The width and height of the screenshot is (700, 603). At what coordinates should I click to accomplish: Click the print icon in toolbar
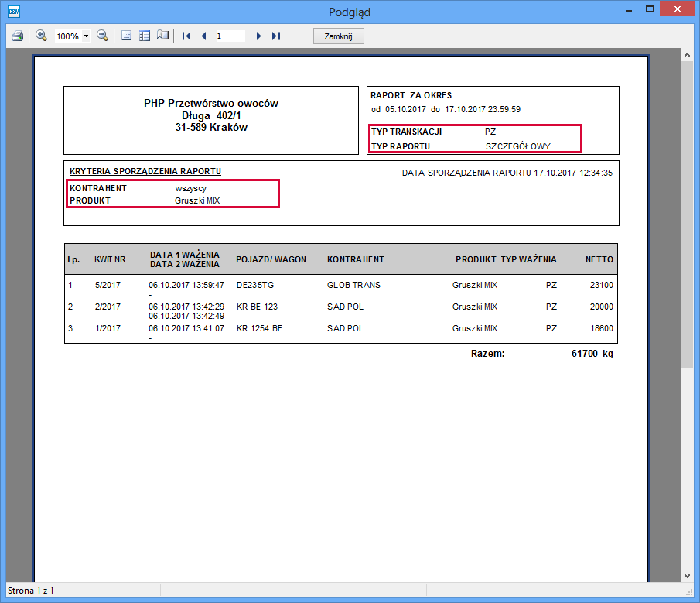tap(17, 36)
